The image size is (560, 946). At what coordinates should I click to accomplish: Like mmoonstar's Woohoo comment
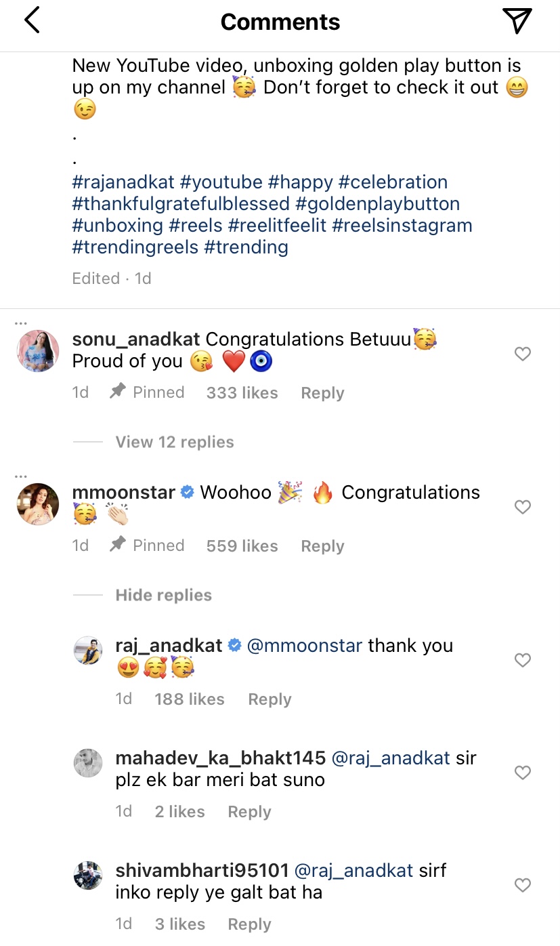(523, 507)
